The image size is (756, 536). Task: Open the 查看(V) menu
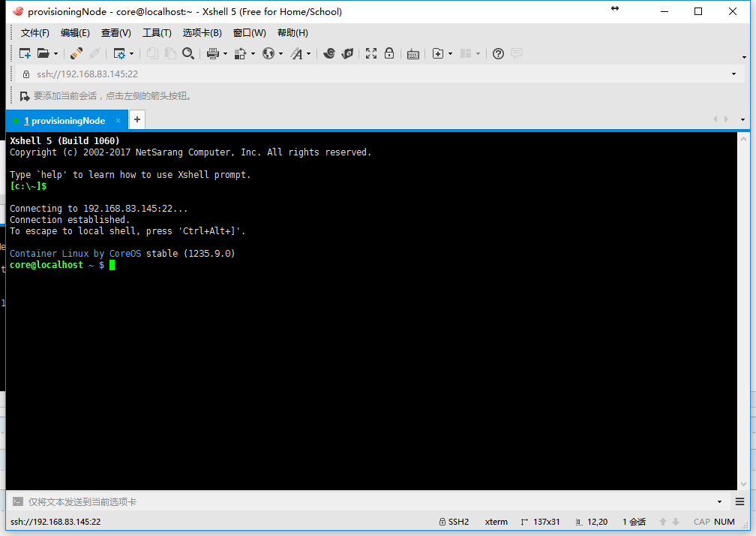[115, 33]
